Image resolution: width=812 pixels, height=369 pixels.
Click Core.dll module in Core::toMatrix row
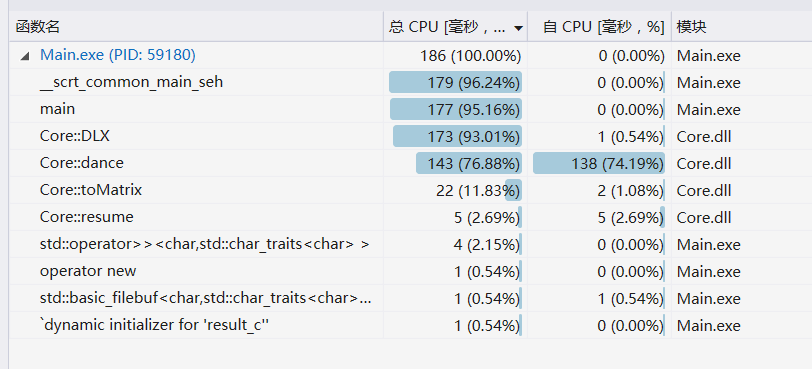pyautogui.click(x=704, y=190)
